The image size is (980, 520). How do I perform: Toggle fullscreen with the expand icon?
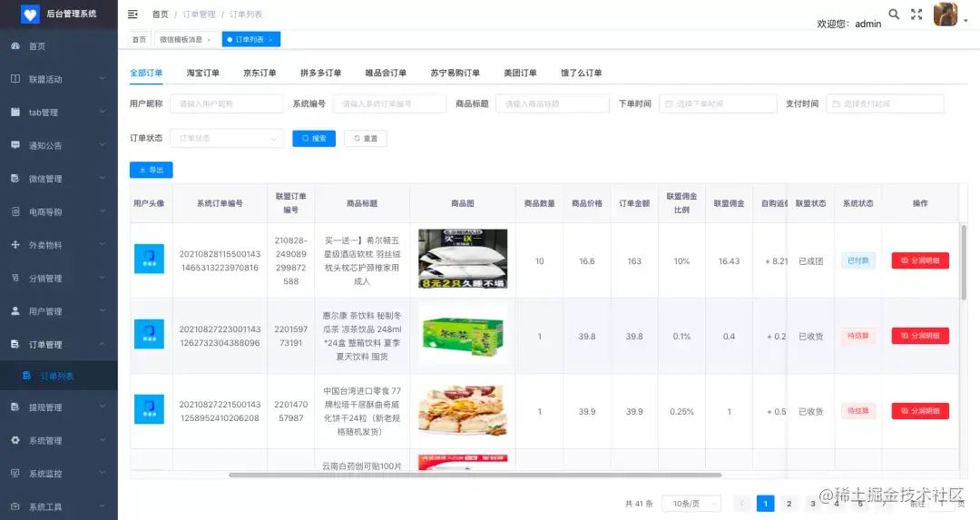916,15
